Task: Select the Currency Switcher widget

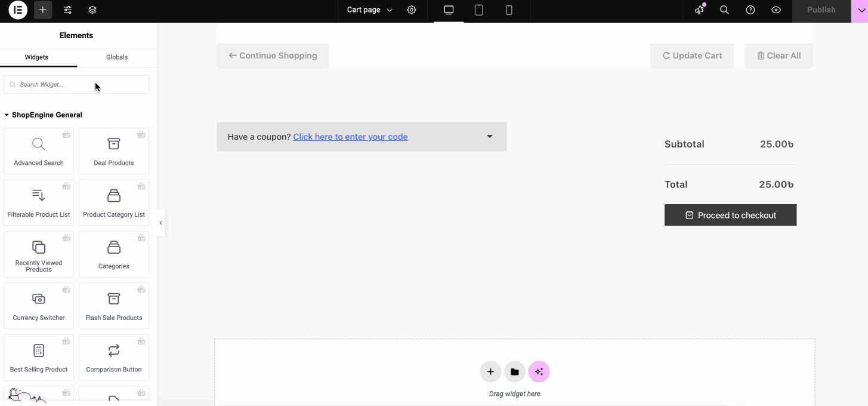Action: 39,306
